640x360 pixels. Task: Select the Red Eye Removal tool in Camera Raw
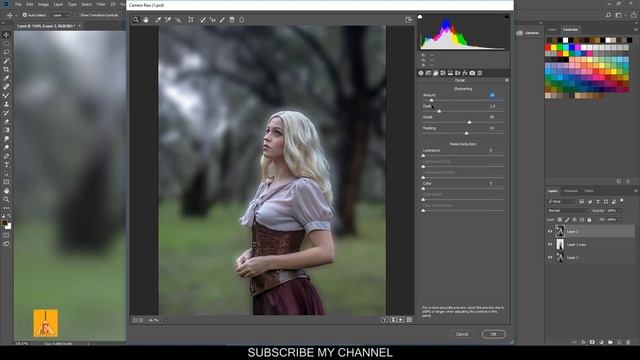click(213, 20)
